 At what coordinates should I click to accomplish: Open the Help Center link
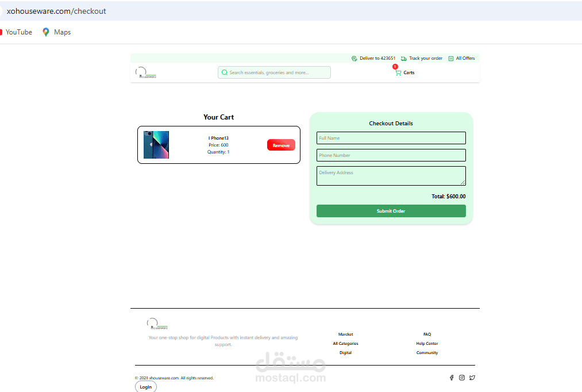tap(427, 344)
